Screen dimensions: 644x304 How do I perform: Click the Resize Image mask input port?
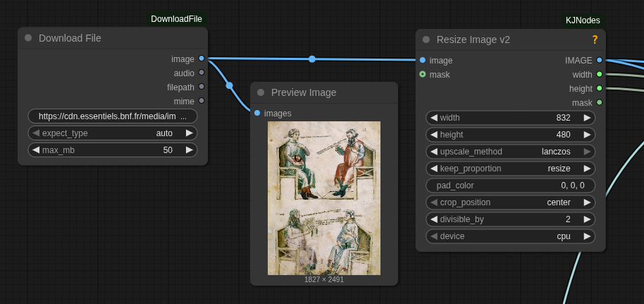423,75
